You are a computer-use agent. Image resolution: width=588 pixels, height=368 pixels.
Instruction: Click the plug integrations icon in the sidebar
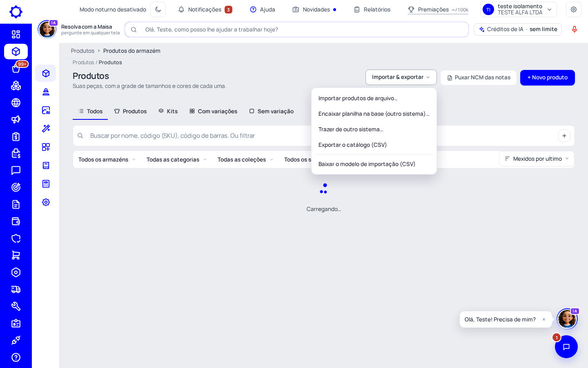(x=16, y=340)
